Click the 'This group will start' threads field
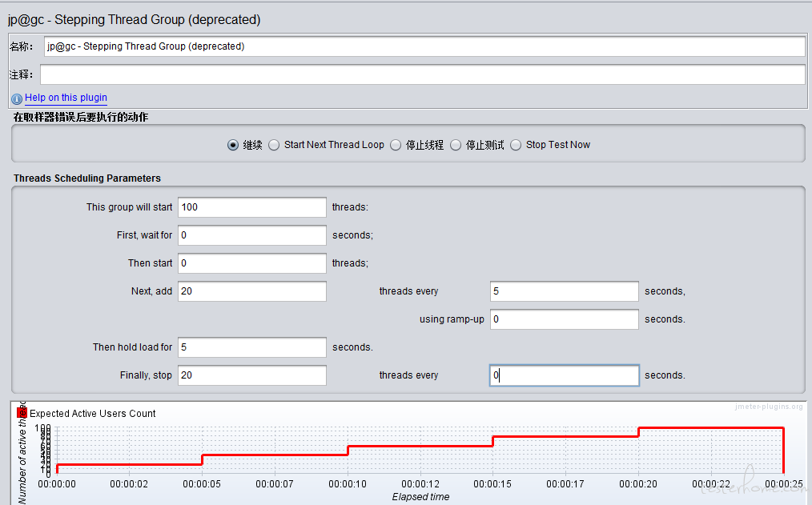Viewport: 812px width, 505px height. (x=251, y=207)
